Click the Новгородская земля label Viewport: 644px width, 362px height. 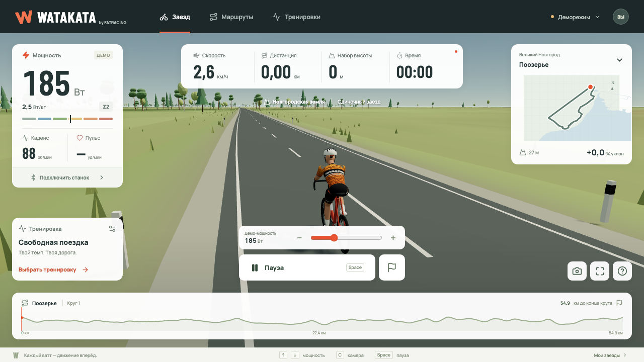(298, 102)
